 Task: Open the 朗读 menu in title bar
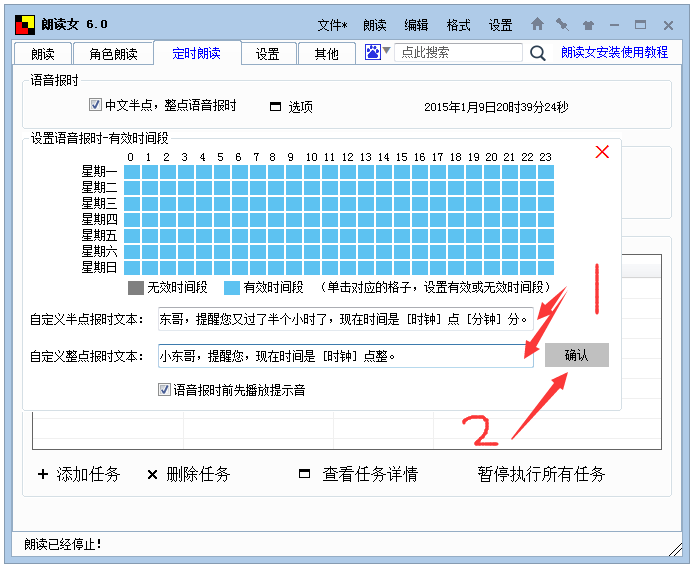tap(375, 25)
